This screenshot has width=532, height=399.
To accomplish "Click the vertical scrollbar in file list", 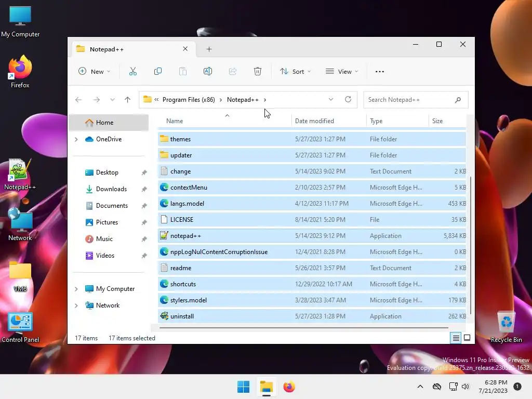I will (471, 245).
